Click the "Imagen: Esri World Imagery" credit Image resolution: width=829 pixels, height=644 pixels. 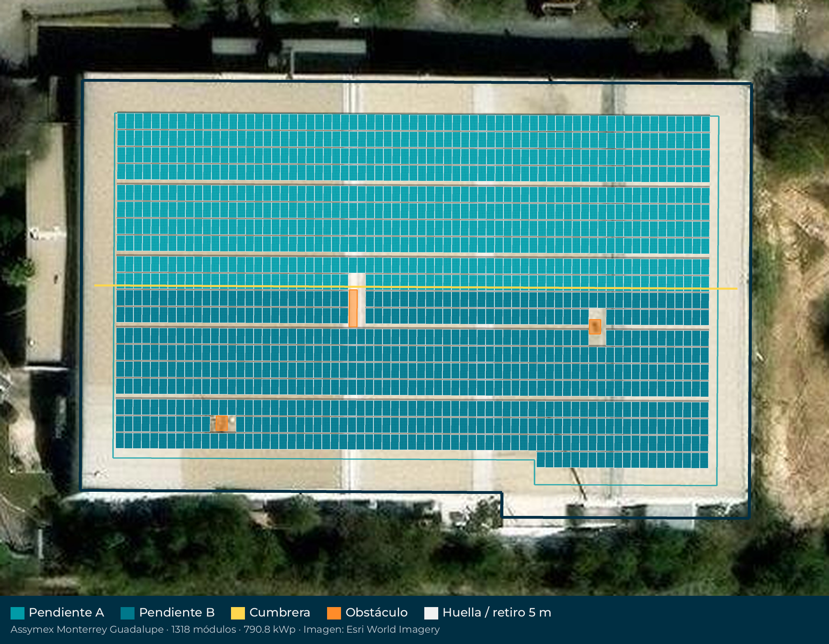click(372, 629)
